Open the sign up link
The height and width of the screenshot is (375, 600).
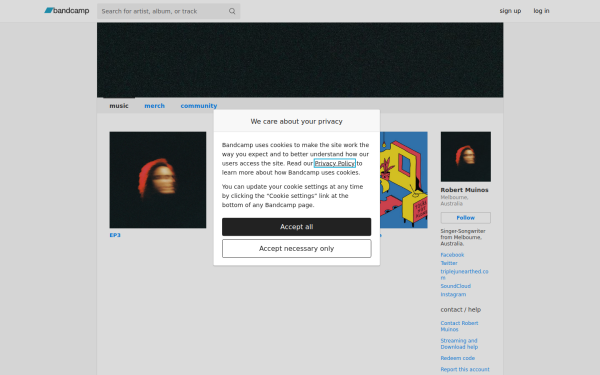click(x=510, y=11)
